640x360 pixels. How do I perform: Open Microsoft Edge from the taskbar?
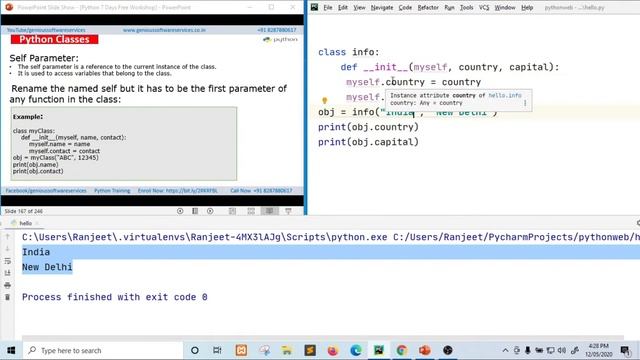pos(356,350)
